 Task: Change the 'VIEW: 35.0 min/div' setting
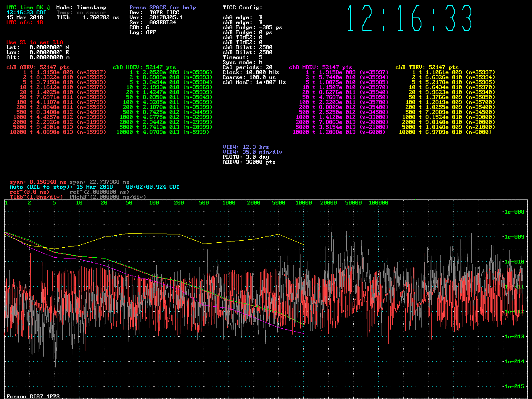(x=252, y=152)
